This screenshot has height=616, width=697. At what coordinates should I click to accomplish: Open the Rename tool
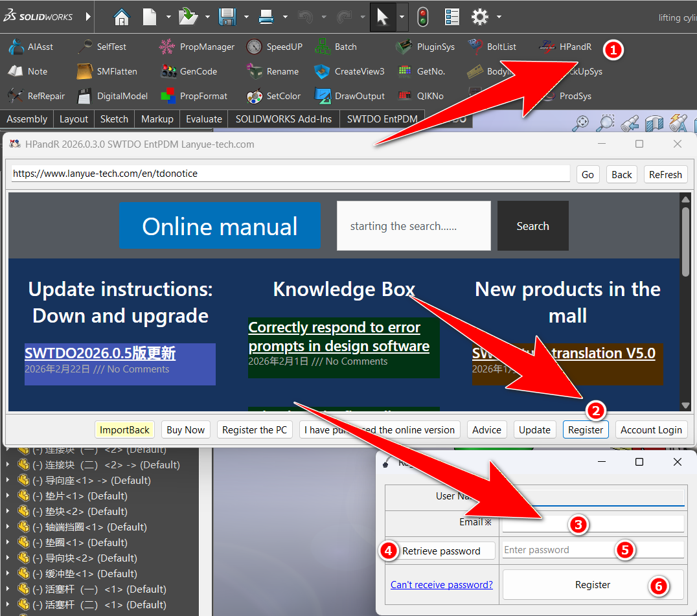coord(273,71)
